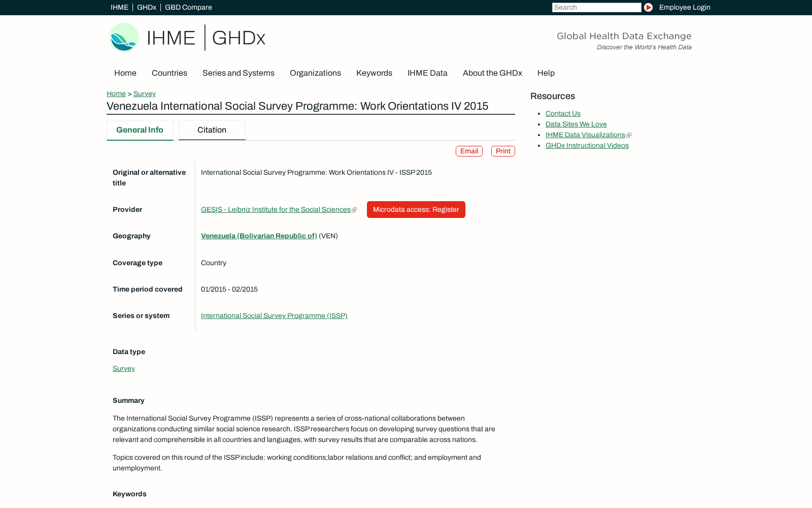The width and height of the screenshot is (812, 508).
Task: Open the Employee Login link
Action: point(685,8)
